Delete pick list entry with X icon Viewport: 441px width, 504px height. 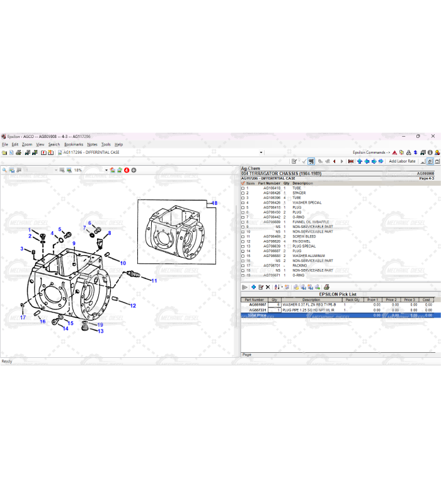pyautogui.click(x=268, y=287)
